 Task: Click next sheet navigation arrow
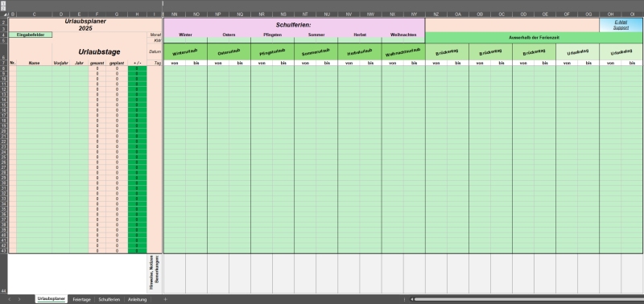[x=19, y=299]
